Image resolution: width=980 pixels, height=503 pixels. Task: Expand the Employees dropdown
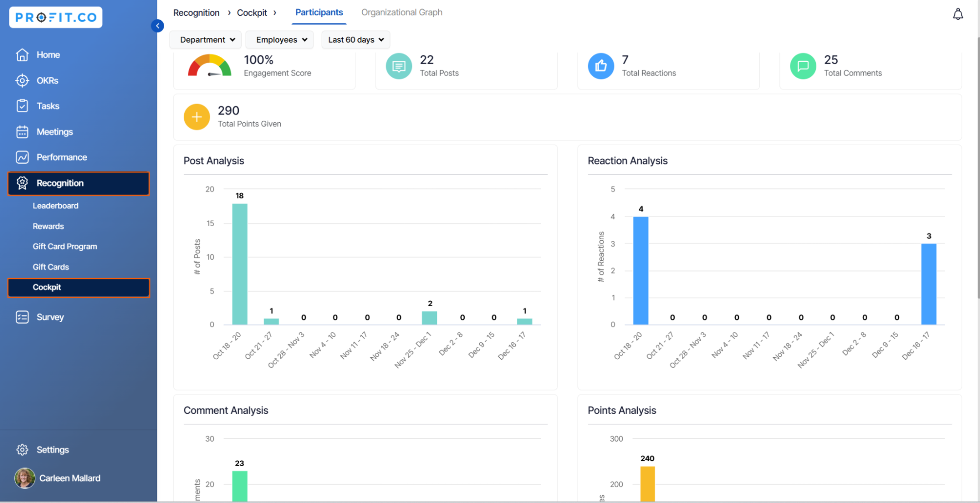[279, 40]
